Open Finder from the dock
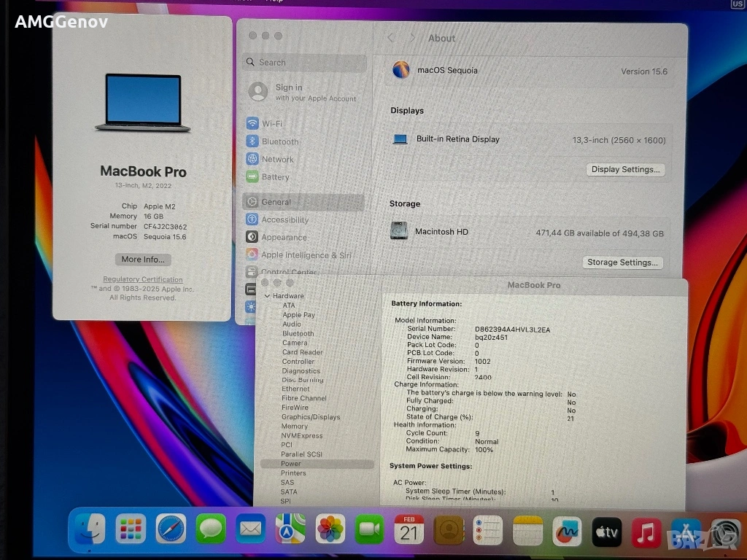The height and width of the screenshot is (560, 747). [x=89, y=530]
